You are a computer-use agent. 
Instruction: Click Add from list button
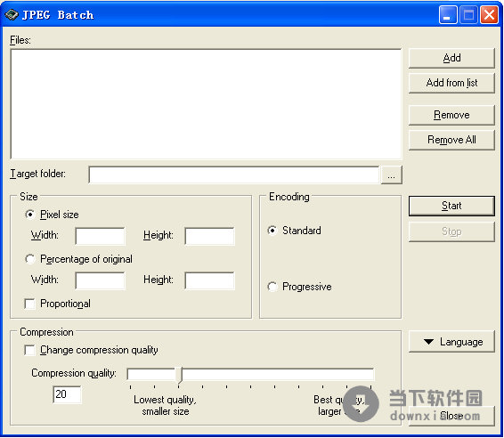coord(451,83)
